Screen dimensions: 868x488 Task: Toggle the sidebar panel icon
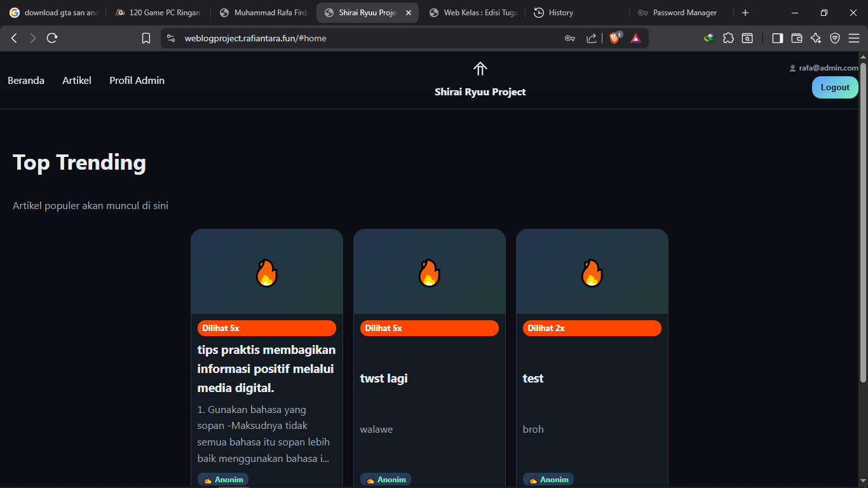777,38
